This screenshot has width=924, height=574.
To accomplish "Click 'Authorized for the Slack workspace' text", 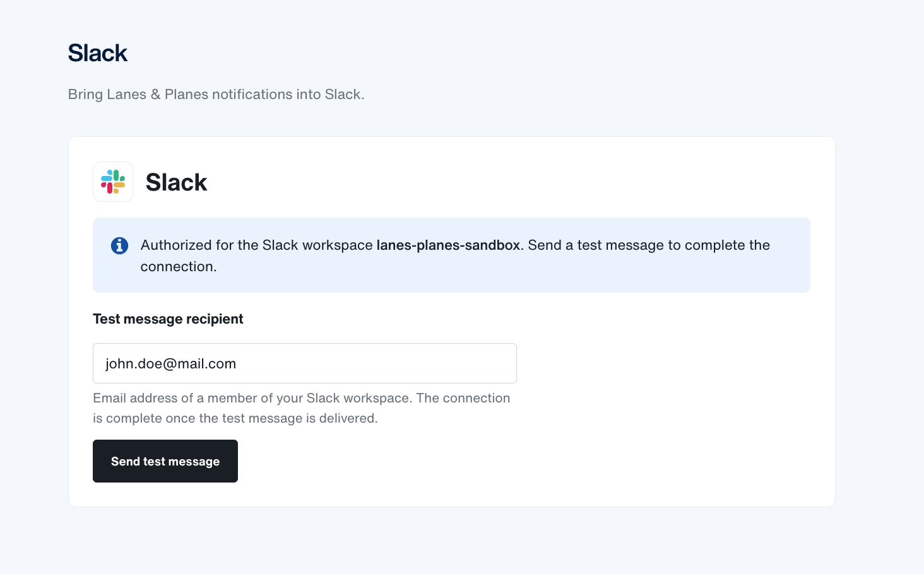I will (257, 245).
